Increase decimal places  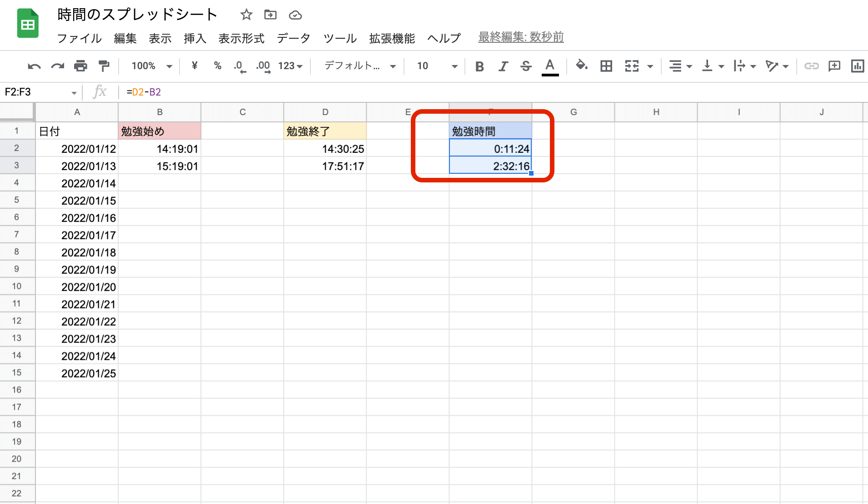coord(264,66)
